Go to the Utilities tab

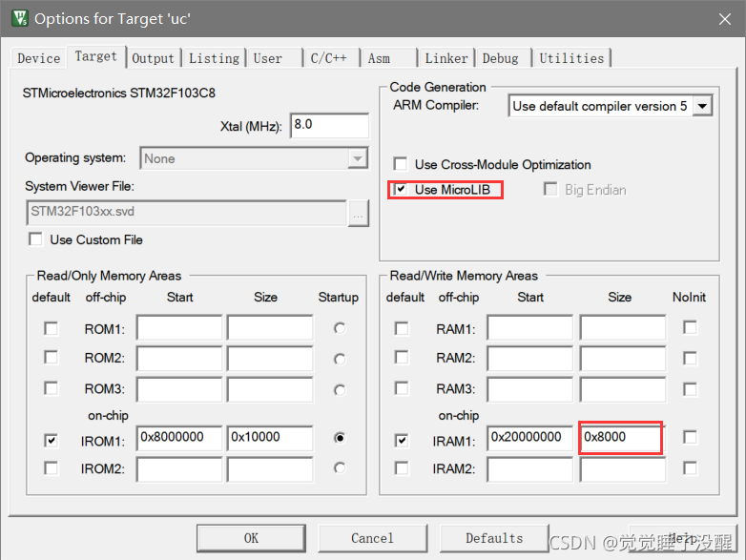(x=571, y=58)
